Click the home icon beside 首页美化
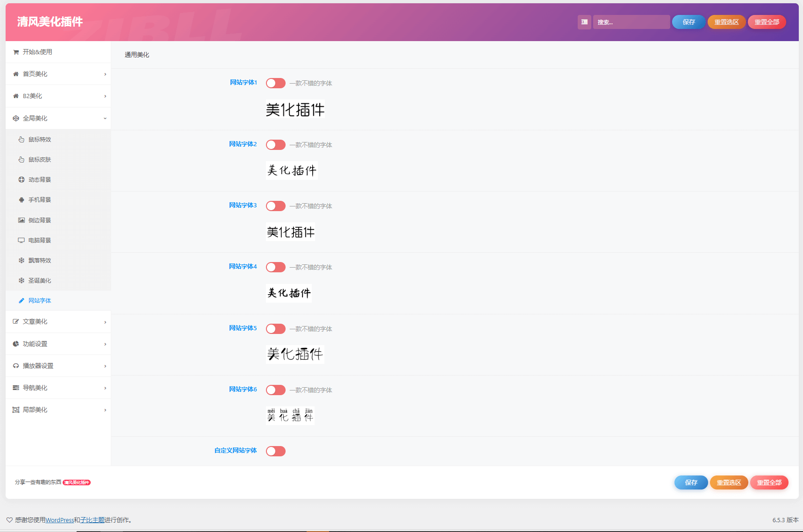This screenshot has width=803, height=532. [16, 74]
